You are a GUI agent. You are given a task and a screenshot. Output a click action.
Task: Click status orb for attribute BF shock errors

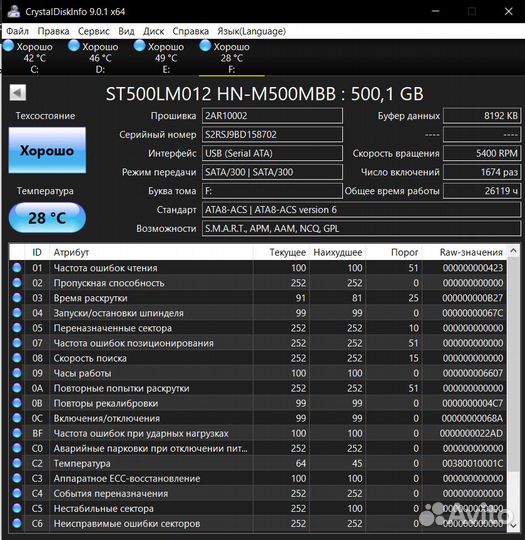(x=17, y=433)
